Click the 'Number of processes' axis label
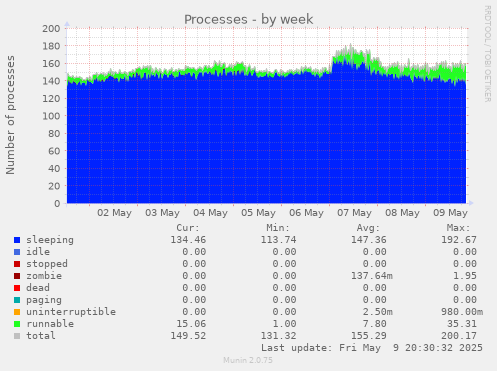Viewport: 497px width, 371px height. 11,115
